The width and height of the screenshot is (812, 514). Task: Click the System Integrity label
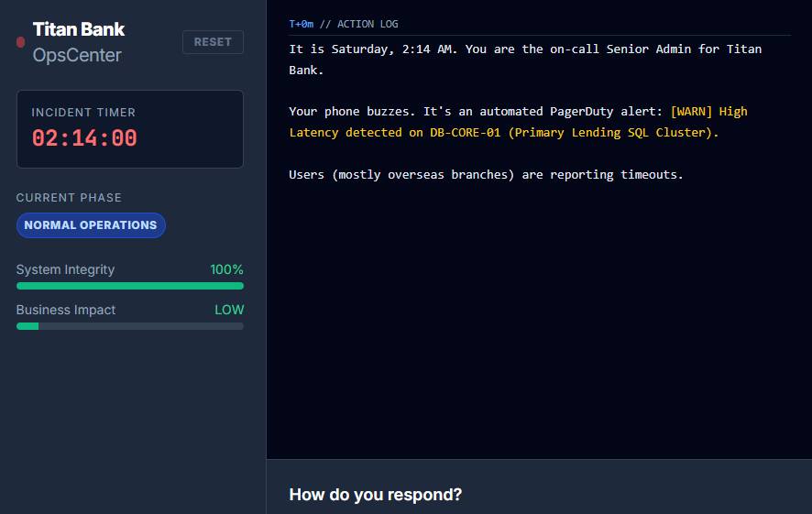click(65, 269)
